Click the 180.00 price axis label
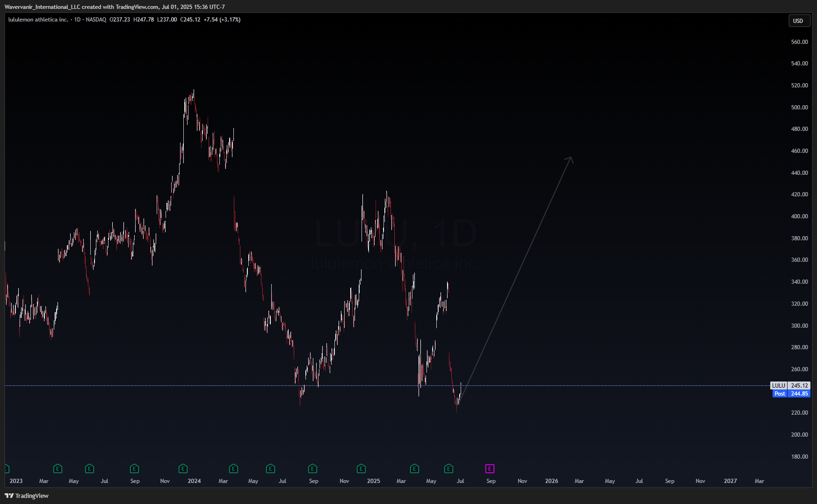The width and height of the screenshot is (817, 504). (x=799, y=456)
